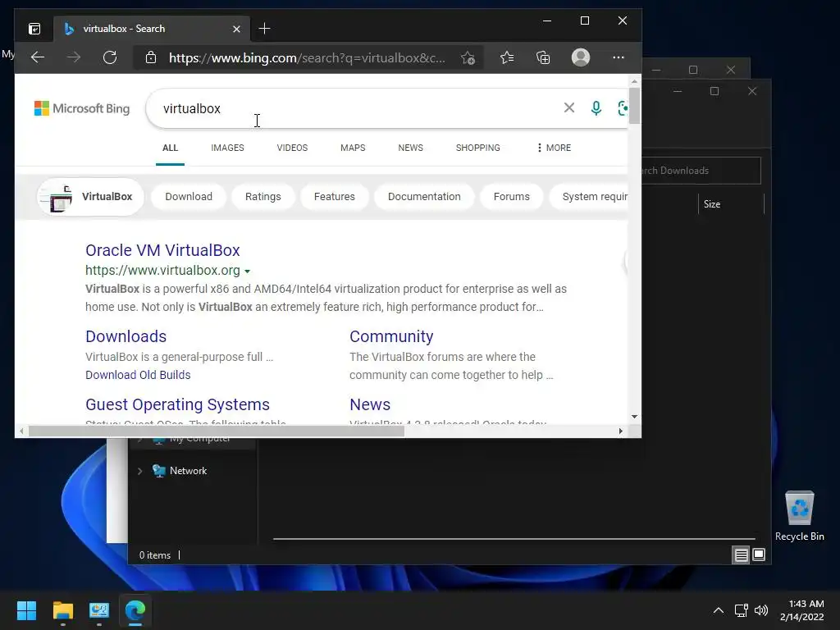Click the Forums suggestion chip
Image resolution: width=840 pixels, height=630 pixels.
[x=512, y=197]
